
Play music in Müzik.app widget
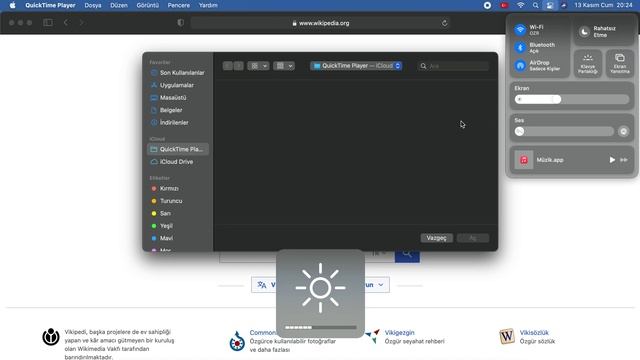[x=612, y=160]
